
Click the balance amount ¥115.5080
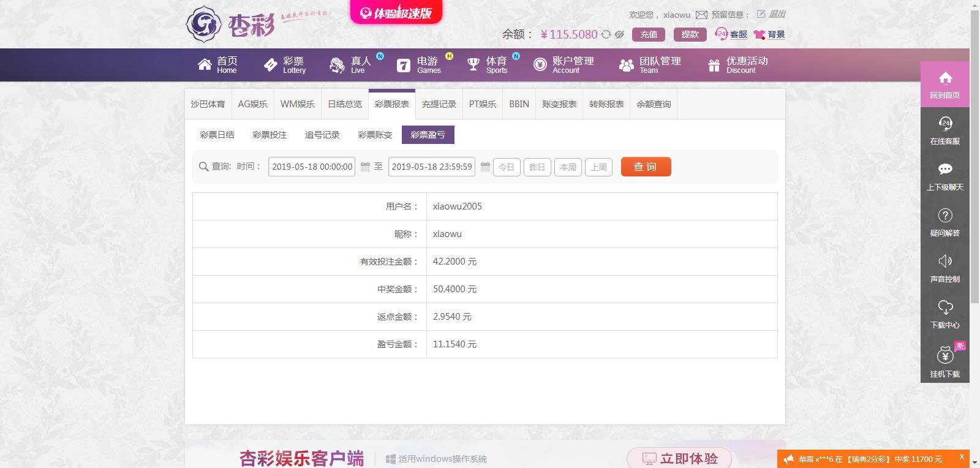[x=569, y=34]
